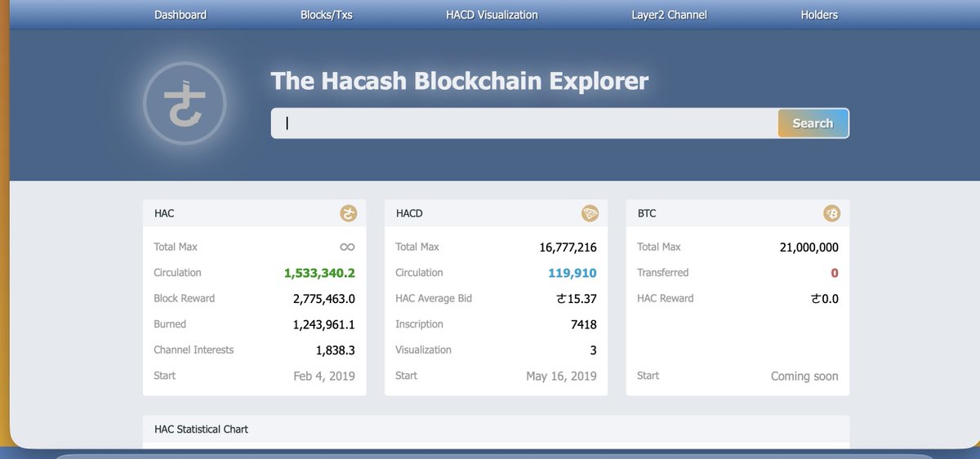
Task: Open Layer2 Channel page
Action: coord(669,15)
